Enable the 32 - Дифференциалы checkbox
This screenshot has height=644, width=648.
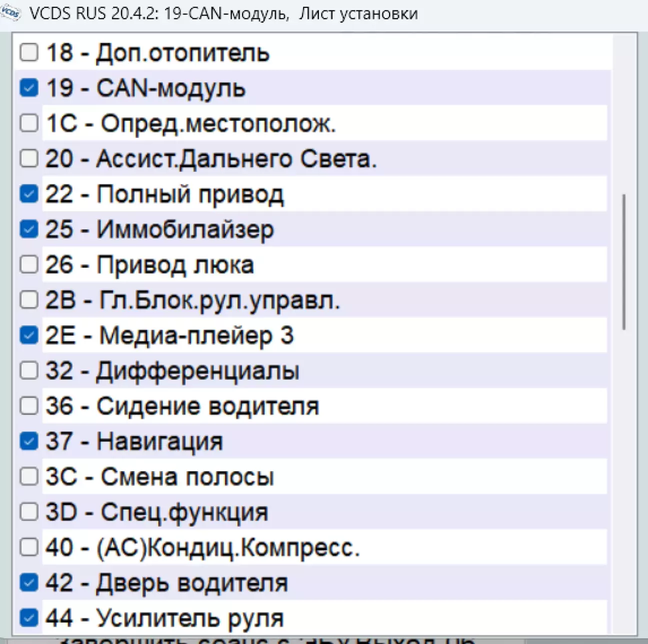click(x=29, y=371)
